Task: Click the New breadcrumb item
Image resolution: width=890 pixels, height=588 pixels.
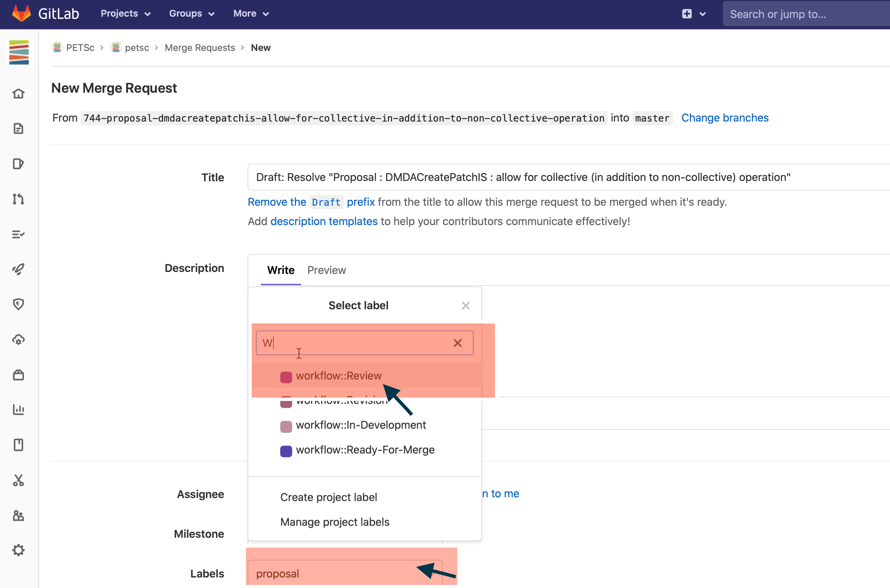Action: (261, 48)
